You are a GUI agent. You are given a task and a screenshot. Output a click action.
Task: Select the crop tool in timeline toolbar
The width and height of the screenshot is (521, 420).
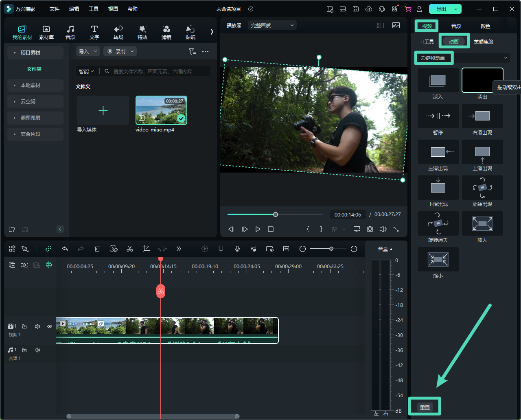(x=146, y=249)
